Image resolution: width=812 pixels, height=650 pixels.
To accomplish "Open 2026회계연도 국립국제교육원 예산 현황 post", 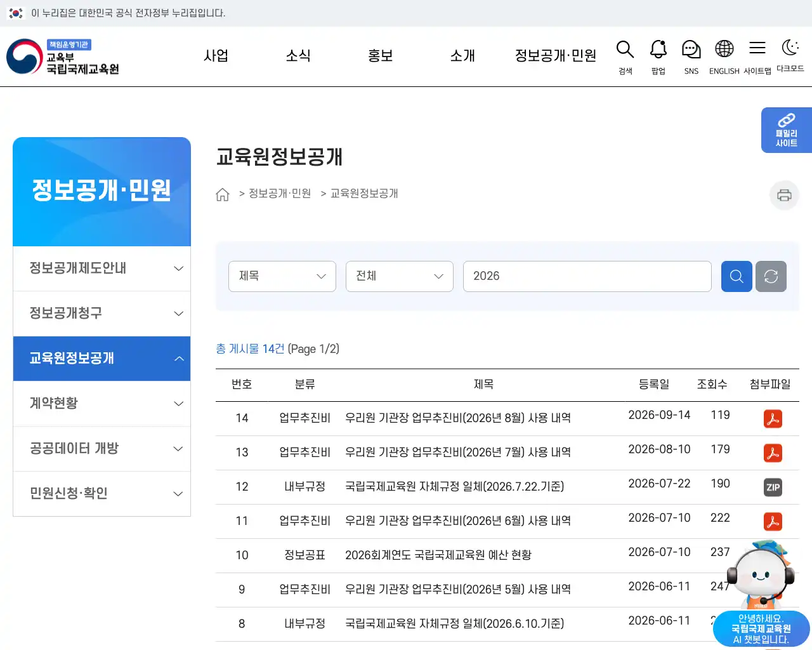I will (x=438, y=555).
